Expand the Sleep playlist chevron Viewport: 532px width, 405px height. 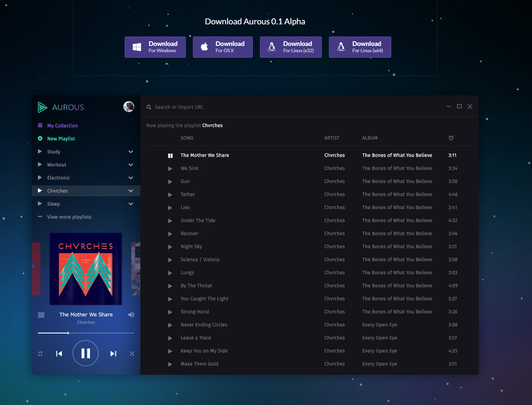coord(131,204)
